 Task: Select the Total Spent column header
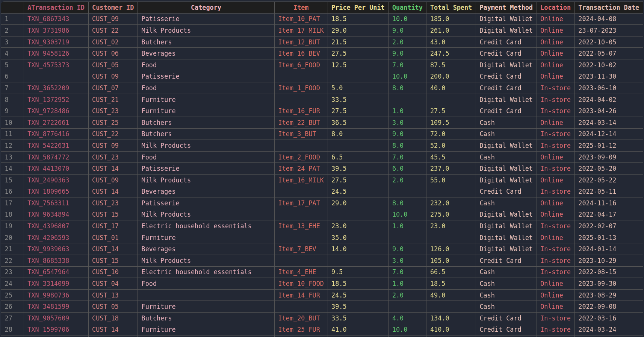click(x=451, y=8)
